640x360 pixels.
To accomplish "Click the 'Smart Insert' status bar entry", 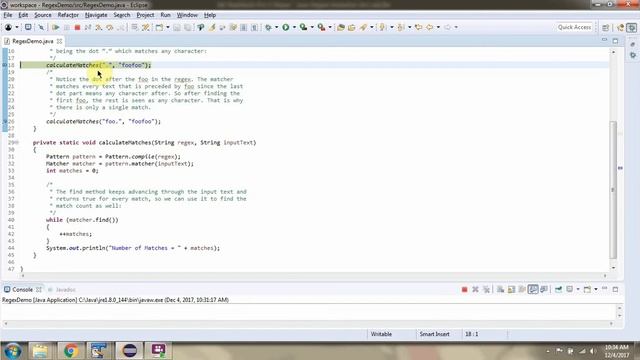I will (435, 334).
